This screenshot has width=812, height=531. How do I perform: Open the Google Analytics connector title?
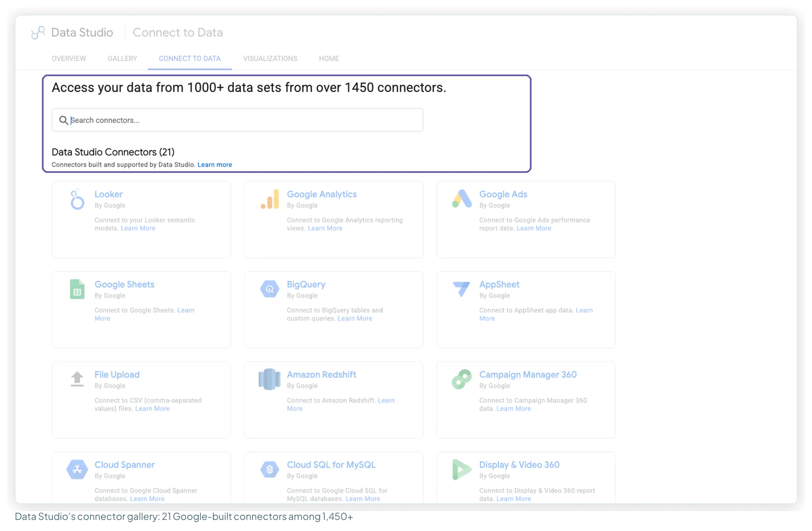(x=322, y=194)
